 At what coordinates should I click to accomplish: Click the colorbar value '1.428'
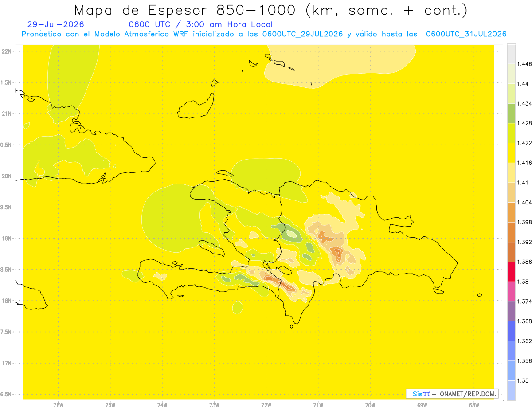(524, 123)
